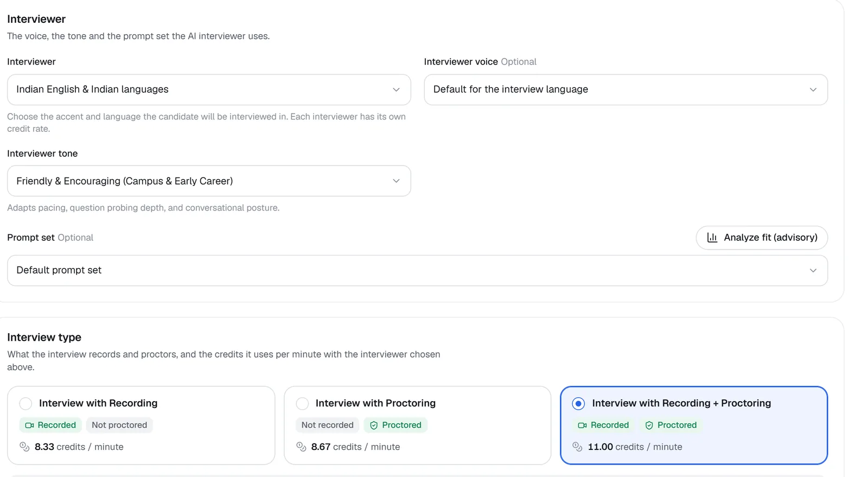Select Interview with Proctoring radio option
This screenshot has height=477, width=868.
(x=302, y=403)
